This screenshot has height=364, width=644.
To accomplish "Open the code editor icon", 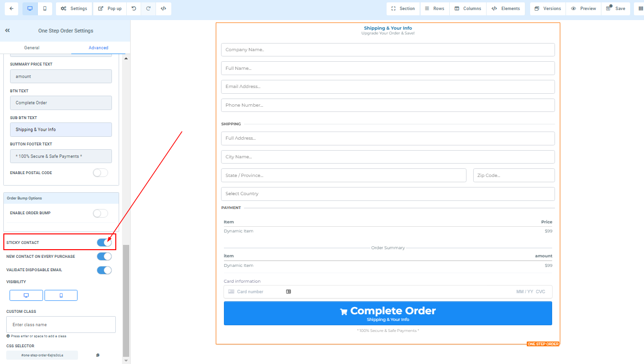I will tap(163, 9).
